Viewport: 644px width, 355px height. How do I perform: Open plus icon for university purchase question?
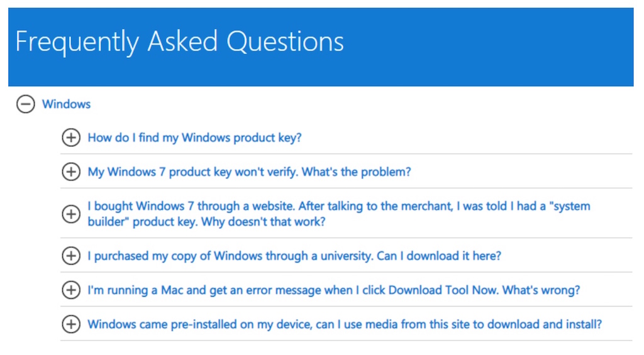point(71,256)
